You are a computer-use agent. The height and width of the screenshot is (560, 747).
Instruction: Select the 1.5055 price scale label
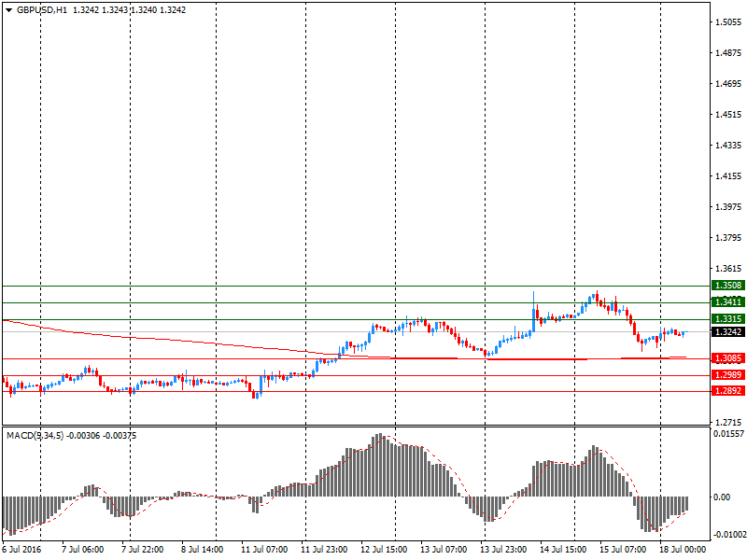(x=728, y=21)
